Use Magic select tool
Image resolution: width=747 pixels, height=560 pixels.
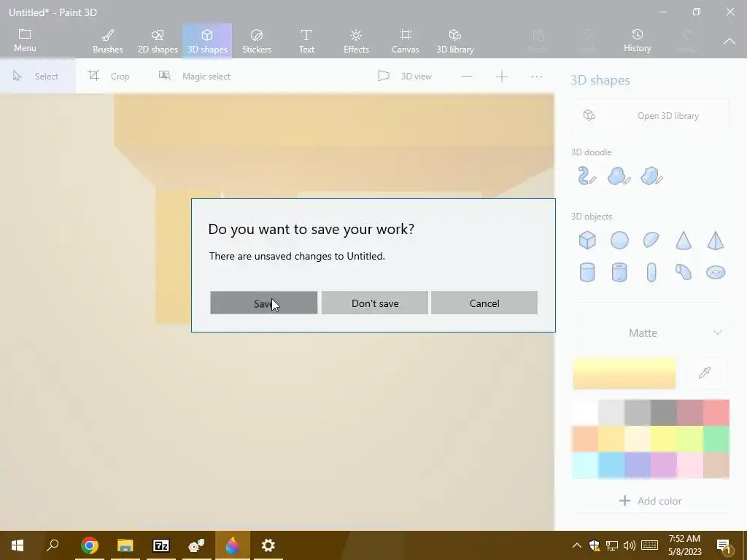[x=194, y=76]
